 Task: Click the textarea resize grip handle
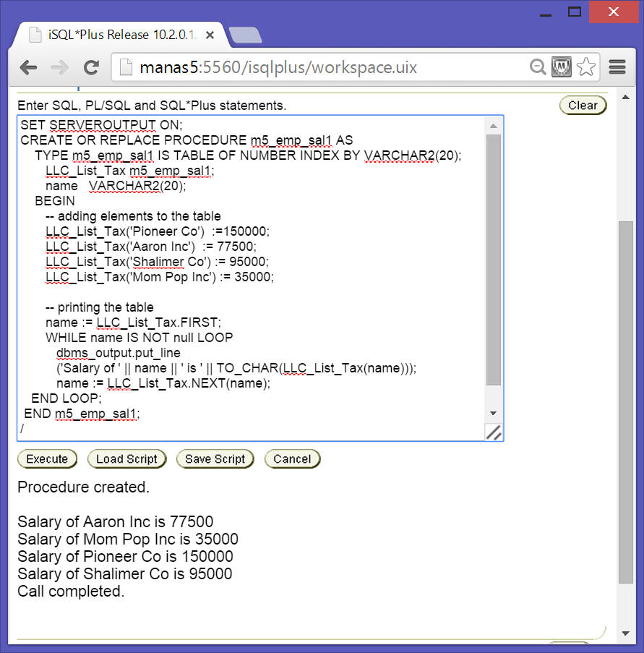coord(494,432)
